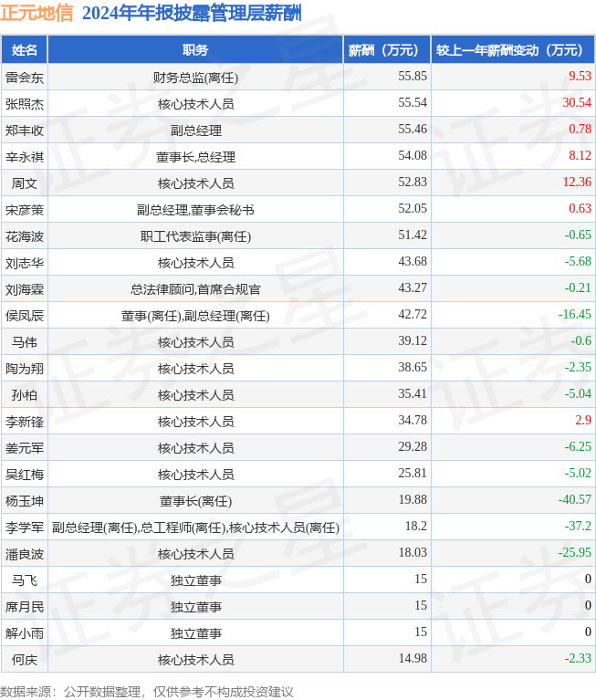Select the name 侯凤辰
Screen dimensions: 596x700
click(25, 316)
